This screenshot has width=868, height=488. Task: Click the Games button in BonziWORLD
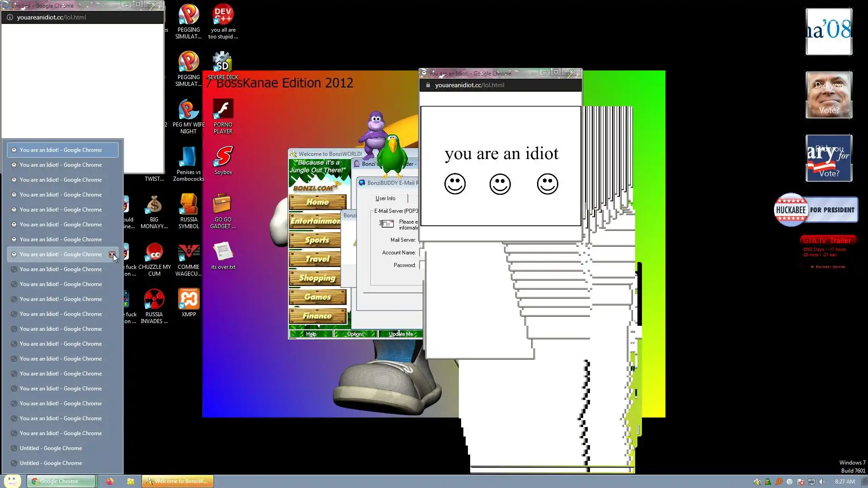pyautogui.click(x=317, y=297)
